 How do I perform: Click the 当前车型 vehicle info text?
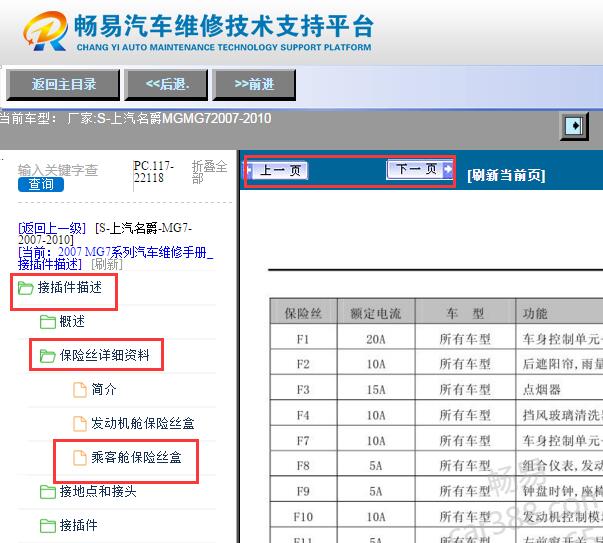pyautogui.click(x=135, y=118)
